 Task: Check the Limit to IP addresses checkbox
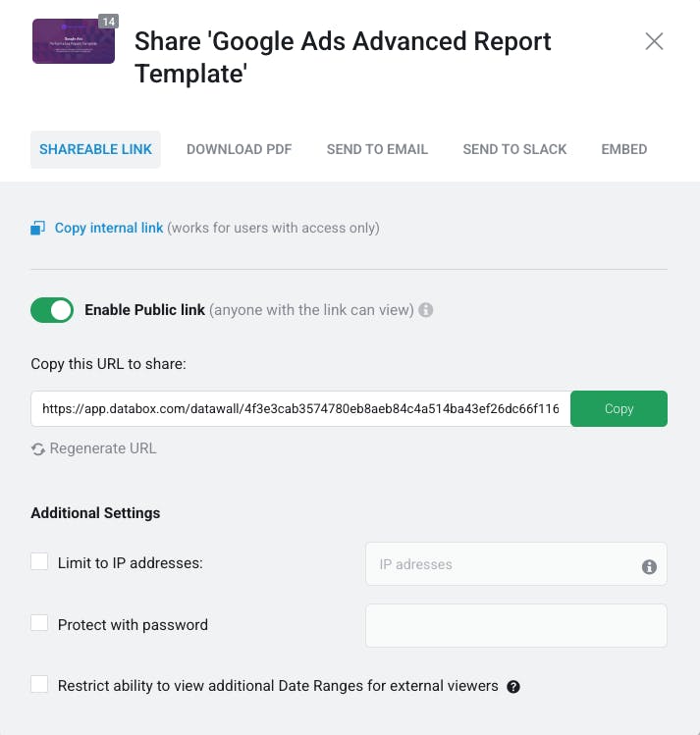coord(39,561)
